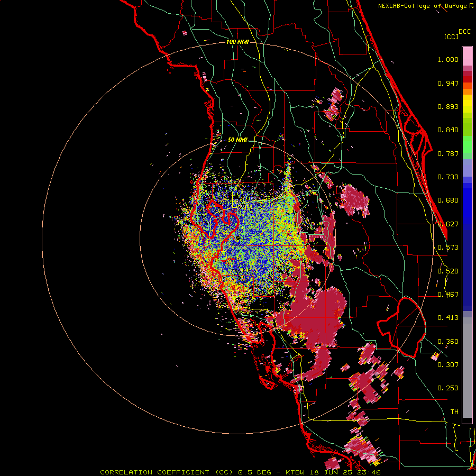The image size is (476, 476).
Task: Select the "0.253" scale value
Action: [x=448, y=388]
